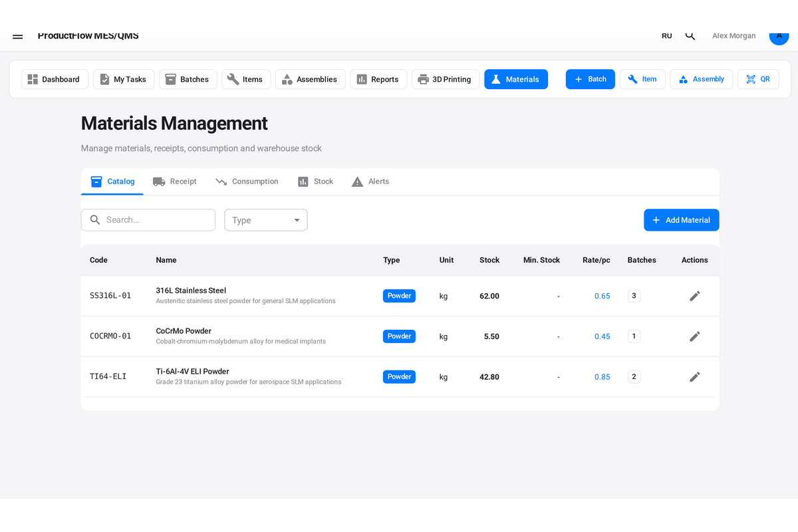Click the Add Material button
Viewport: 798px width, 532px height.
point(681,219)
